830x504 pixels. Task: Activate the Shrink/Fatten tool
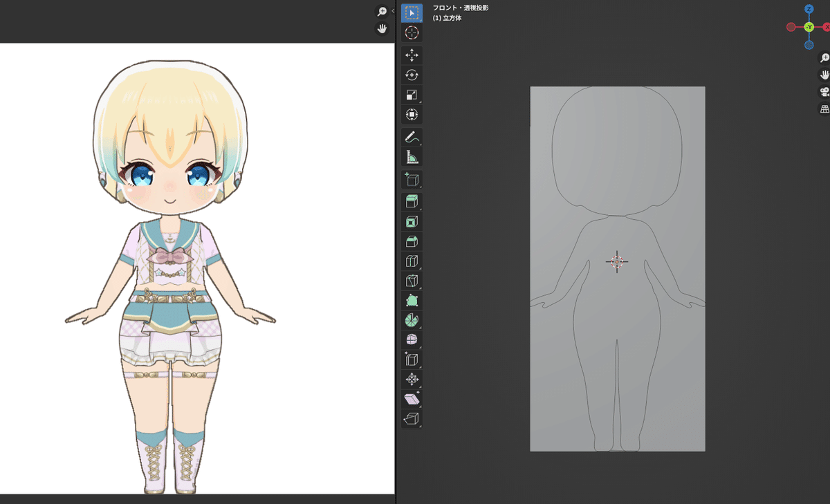412,379
